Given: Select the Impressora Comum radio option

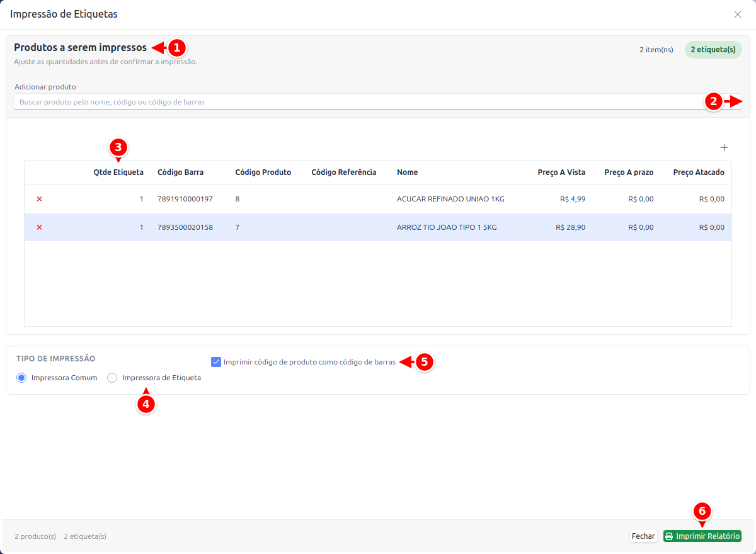Looking at the screenshot, I should point(21,378).
